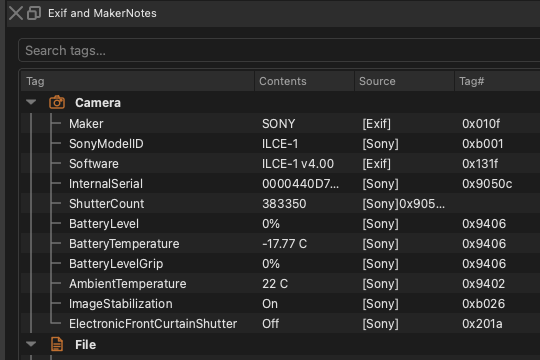Click the 0% value of BatteryLevelGrip
The image size is (540, 360).
click(x=271, y=264)
